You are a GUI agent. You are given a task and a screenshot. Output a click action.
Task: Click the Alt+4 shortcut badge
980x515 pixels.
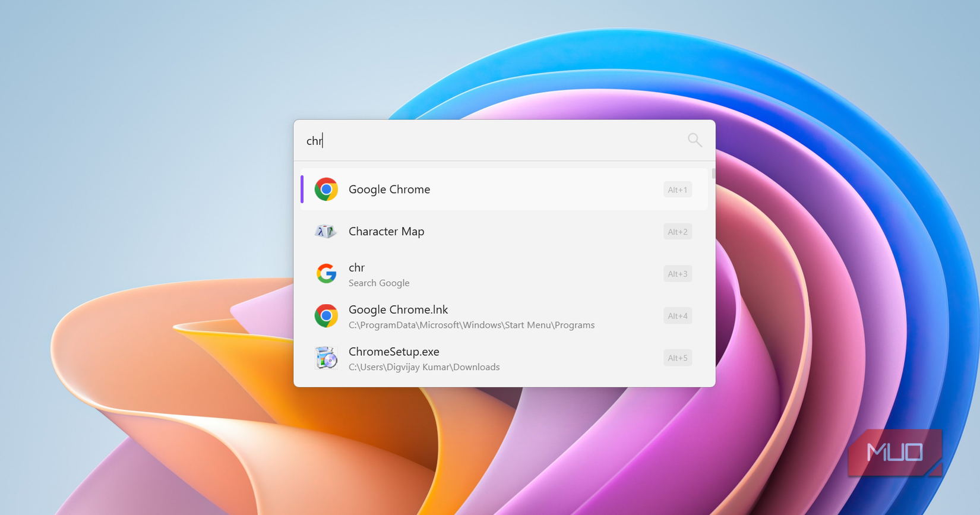click(x=678, y=316)
